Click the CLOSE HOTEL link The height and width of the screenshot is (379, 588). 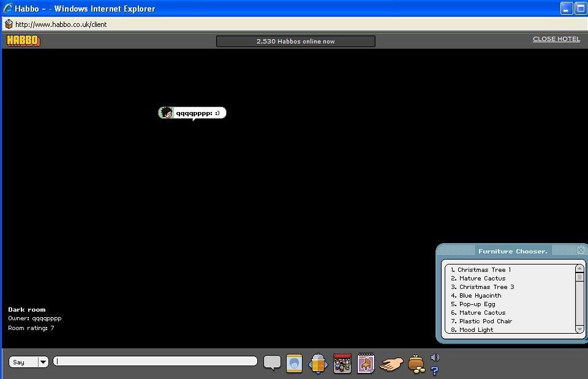pos(556,39)
